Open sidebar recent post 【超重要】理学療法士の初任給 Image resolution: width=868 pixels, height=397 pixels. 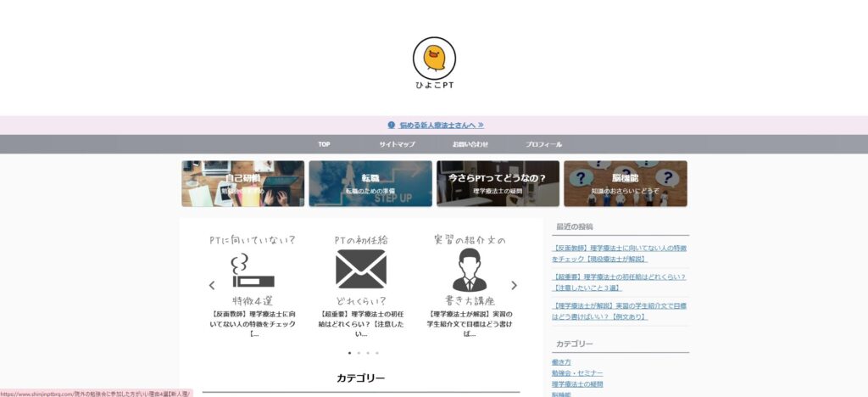619,282
